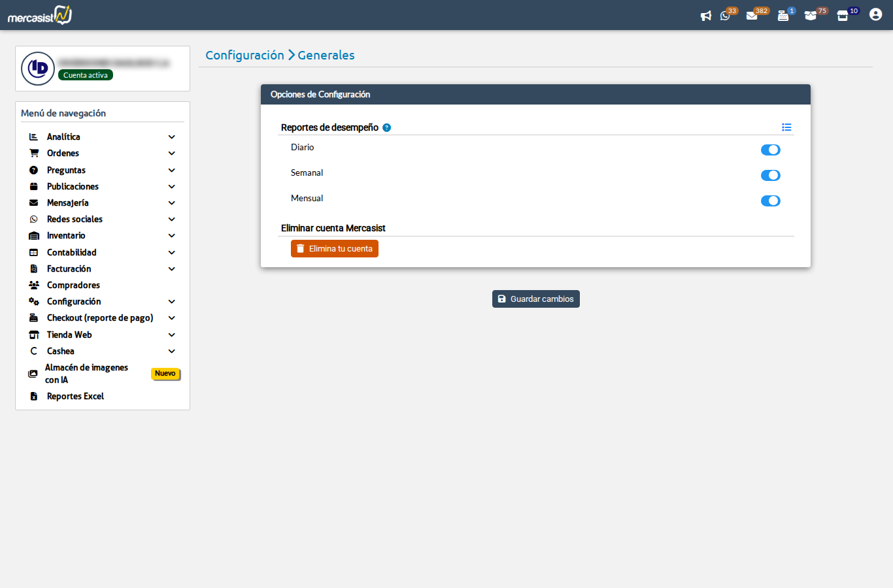Click the megaphone announcements icon
The height and width of the screenshot is (588, 893).
(x=705, y=16)
